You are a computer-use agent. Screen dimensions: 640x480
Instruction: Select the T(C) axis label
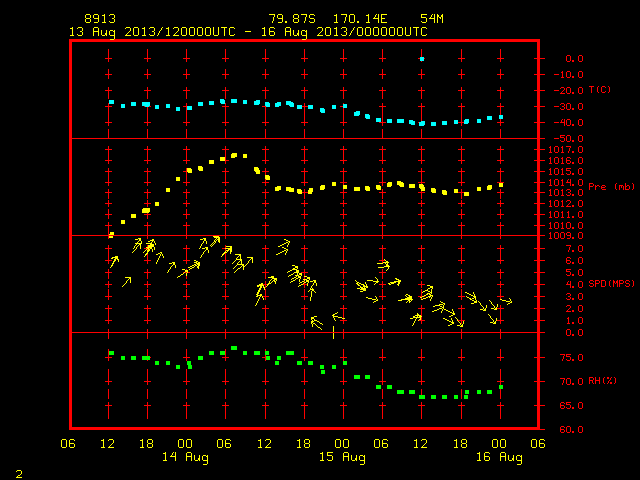[600, 90]
